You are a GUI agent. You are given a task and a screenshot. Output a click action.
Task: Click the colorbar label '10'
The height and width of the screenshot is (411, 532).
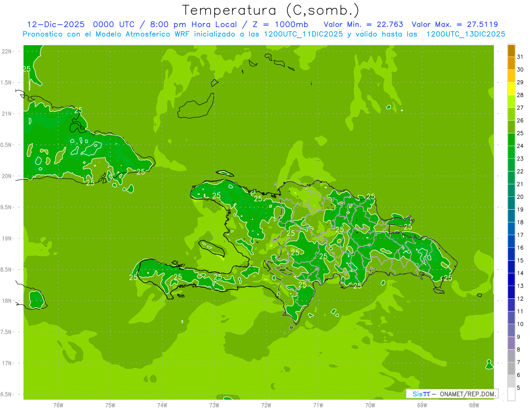point(520,324)
